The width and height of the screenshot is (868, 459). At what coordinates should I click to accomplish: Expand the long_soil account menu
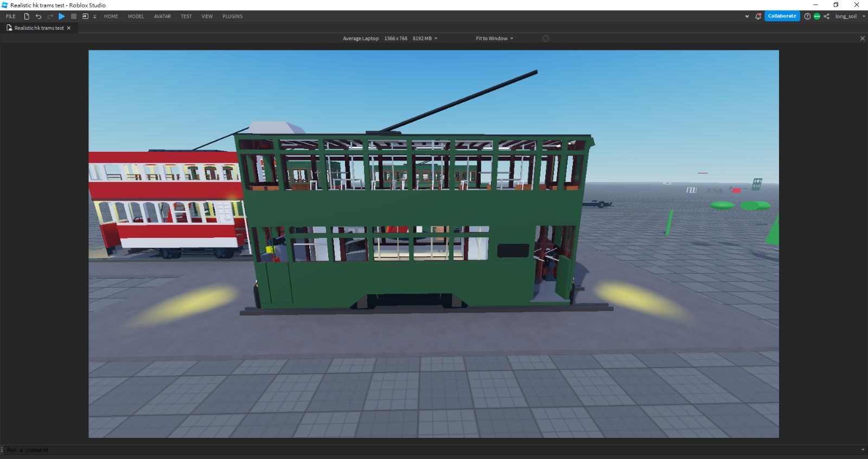pos(864,16)
